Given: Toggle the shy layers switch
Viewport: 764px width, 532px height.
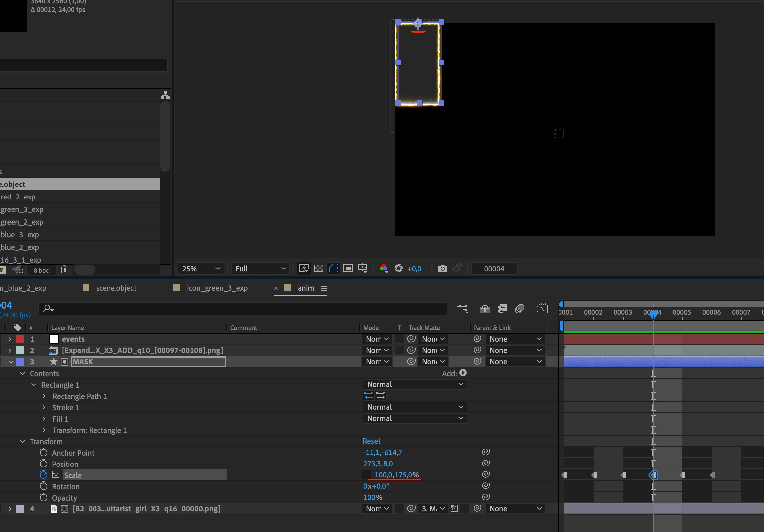Looking at the screenshot, I should pos(485,309).
